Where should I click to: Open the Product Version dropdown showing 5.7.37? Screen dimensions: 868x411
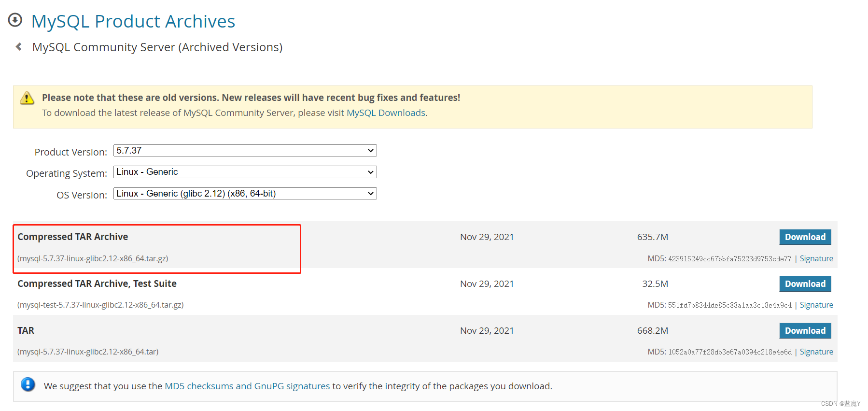tap(245, 151)
